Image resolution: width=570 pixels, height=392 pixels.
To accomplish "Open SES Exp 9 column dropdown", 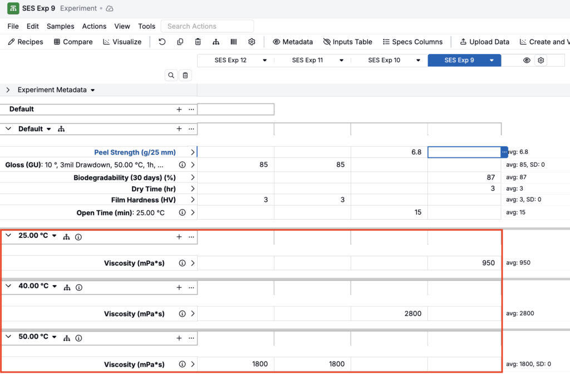I will click(x=492, y=60).
